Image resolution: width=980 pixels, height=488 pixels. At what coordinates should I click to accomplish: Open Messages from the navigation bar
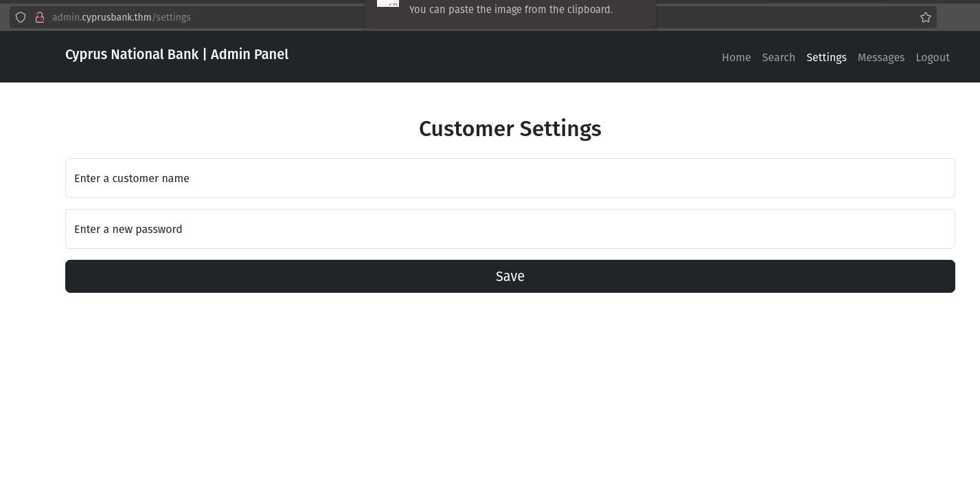tap(880, 58)
